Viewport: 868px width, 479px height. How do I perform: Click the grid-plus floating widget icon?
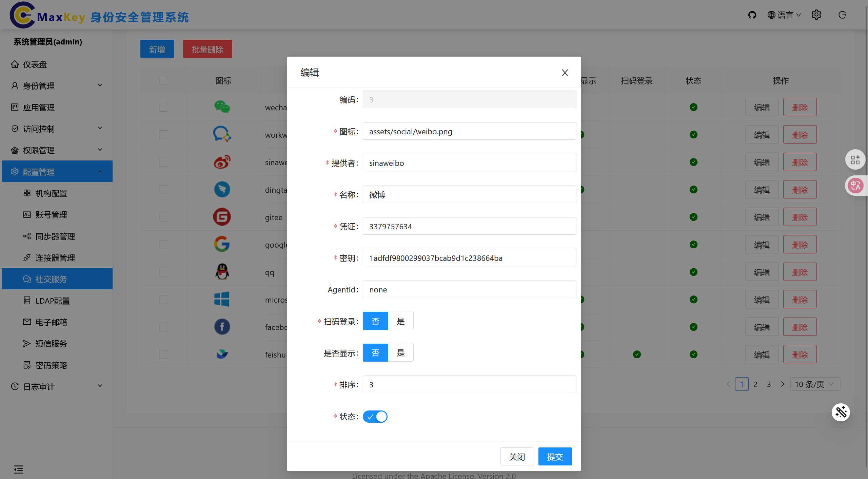(855, 159)
